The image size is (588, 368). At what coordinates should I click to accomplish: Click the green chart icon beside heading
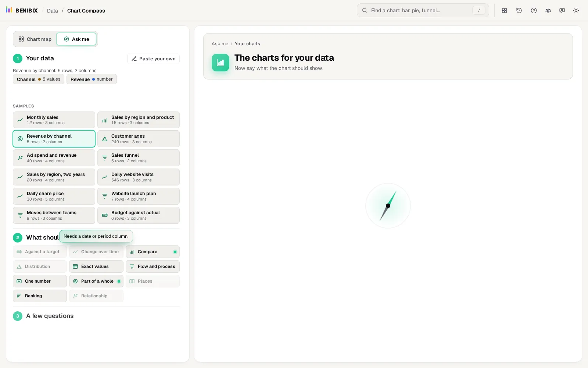coord(220,63)
